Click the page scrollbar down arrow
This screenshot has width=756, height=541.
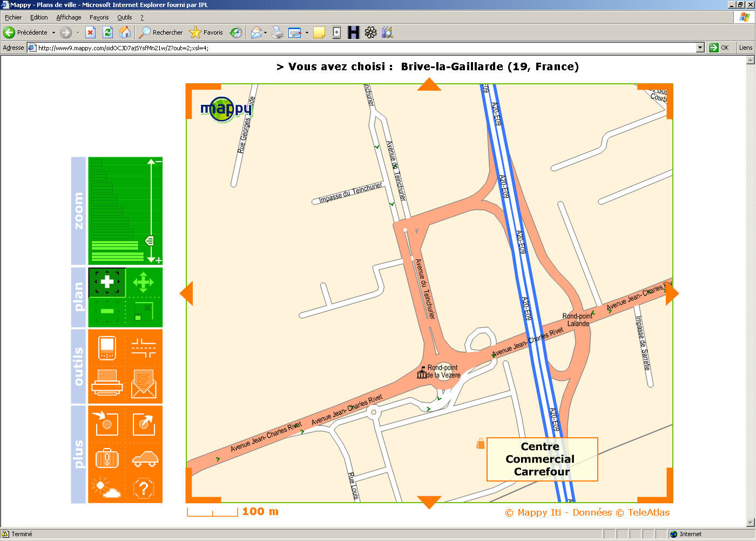tap(750, 523)
